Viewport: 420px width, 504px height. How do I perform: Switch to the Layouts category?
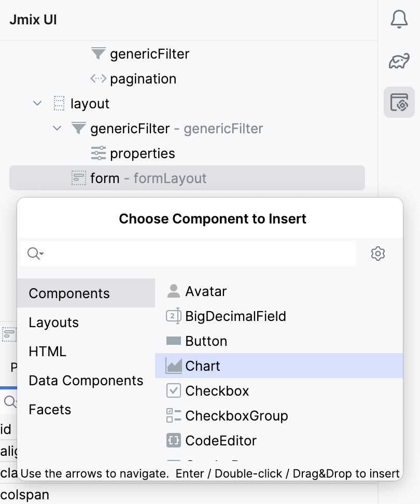(53, 322)
